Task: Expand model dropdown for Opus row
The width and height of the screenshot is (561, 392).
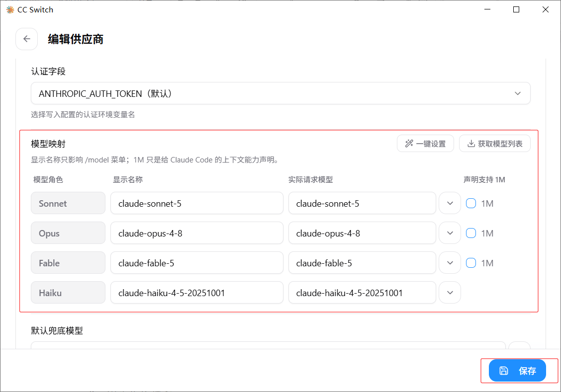Action: pyautogui.click(x=450, y=233)
